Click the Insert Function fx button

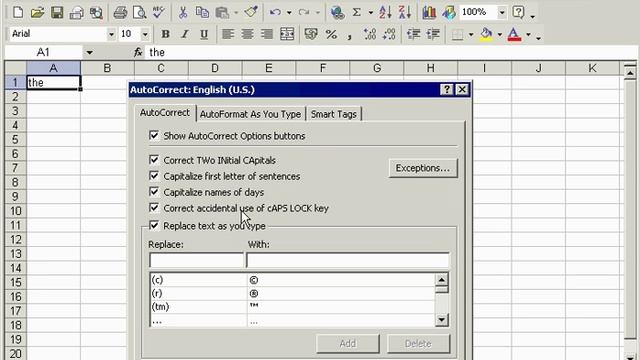[138, 52]
